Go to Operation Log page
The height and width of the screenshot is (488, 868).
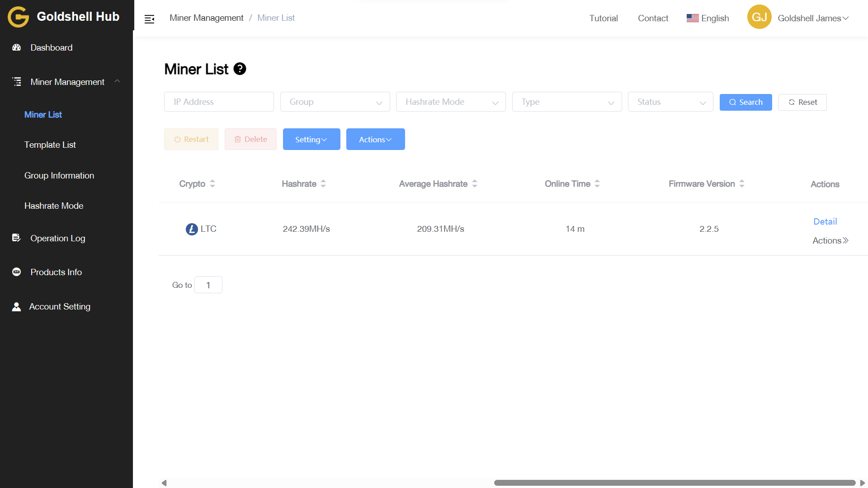(x=57, y=238)
